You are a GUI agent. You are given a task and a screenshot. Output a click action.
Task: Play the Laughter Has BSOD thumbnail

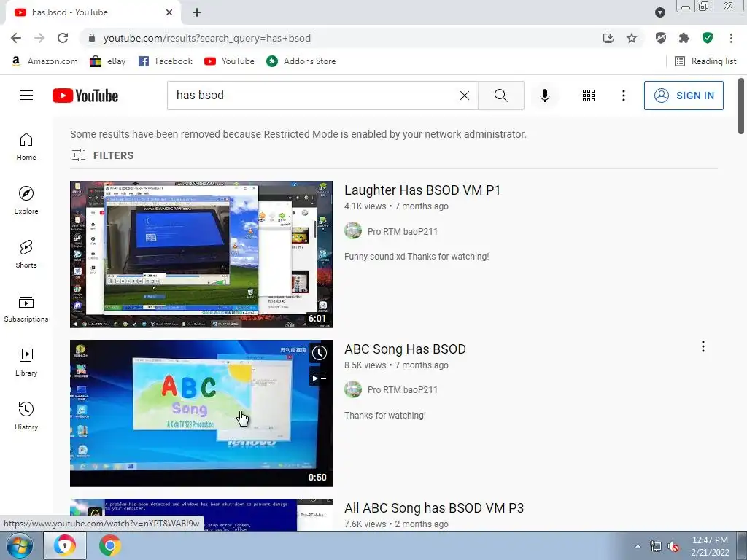[x=201, y=254]
